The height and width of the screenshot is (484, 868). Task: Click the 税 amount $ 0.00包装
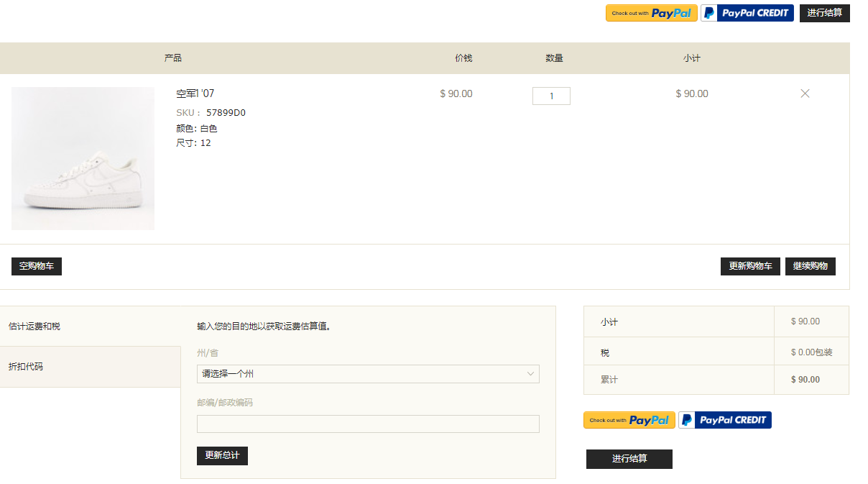coord(812,352)
